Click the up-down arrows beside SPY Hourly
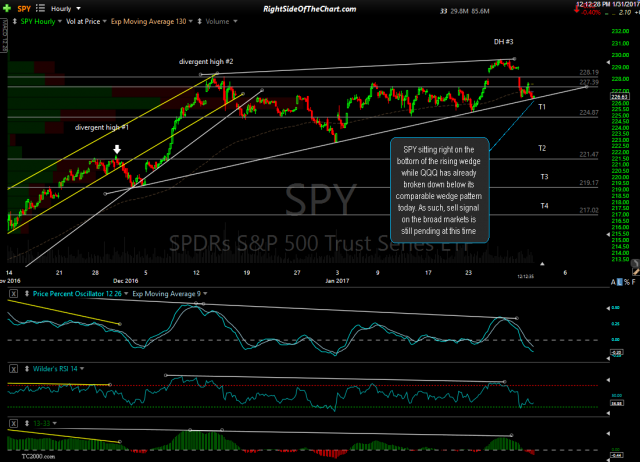This screenshot has width=640, height=462. point(15,21)
